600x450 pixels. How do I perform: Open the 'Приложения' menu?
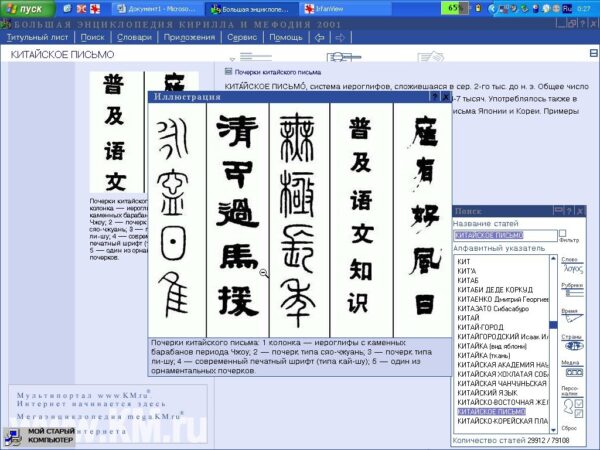pyautogui.click(x=189, y=37)
